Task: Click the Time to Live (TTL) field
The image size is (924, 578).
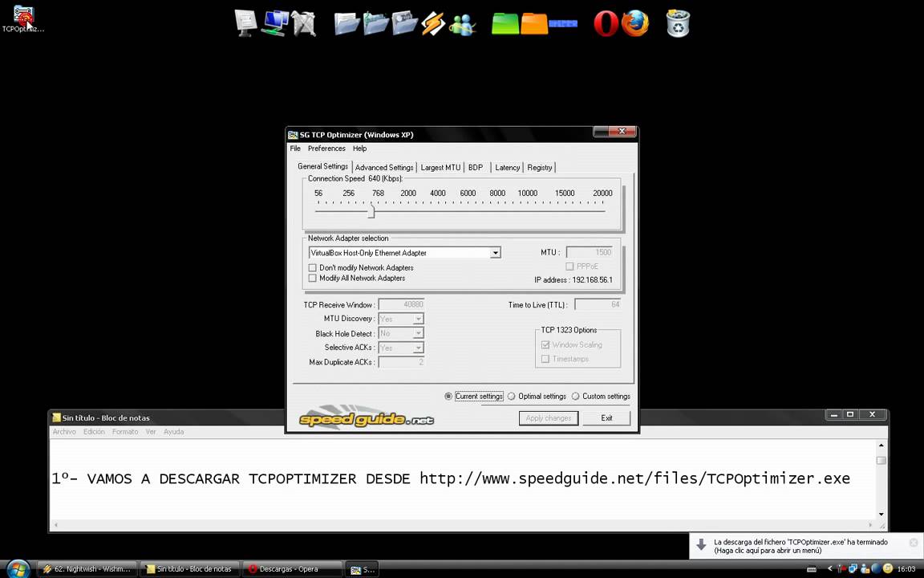Action: point(598,305)
